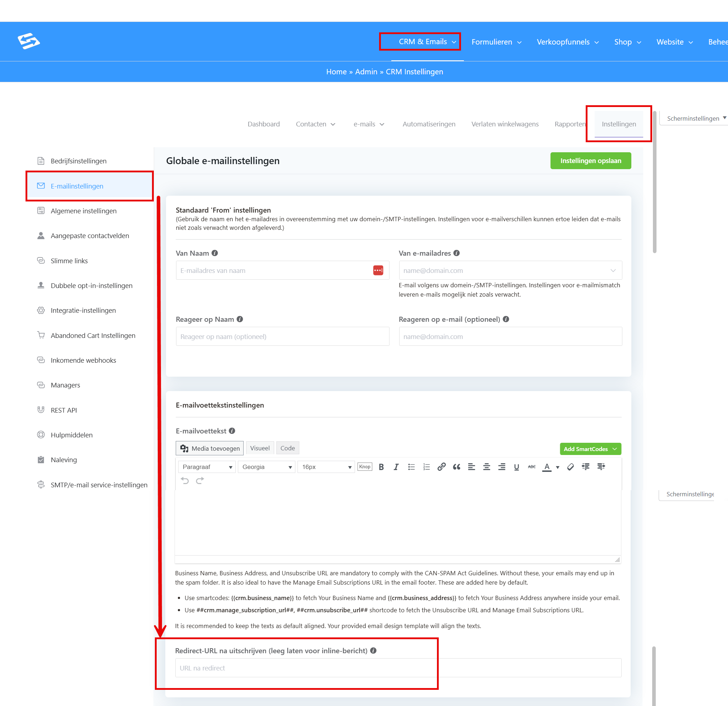Apply italic formatting in editor toolbar
The height and width of the screenshot is (706, 728).
tap(396, 467)
